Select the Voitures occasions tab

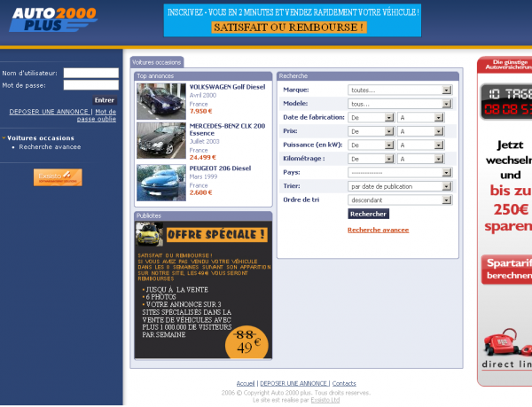pos(157,62)
